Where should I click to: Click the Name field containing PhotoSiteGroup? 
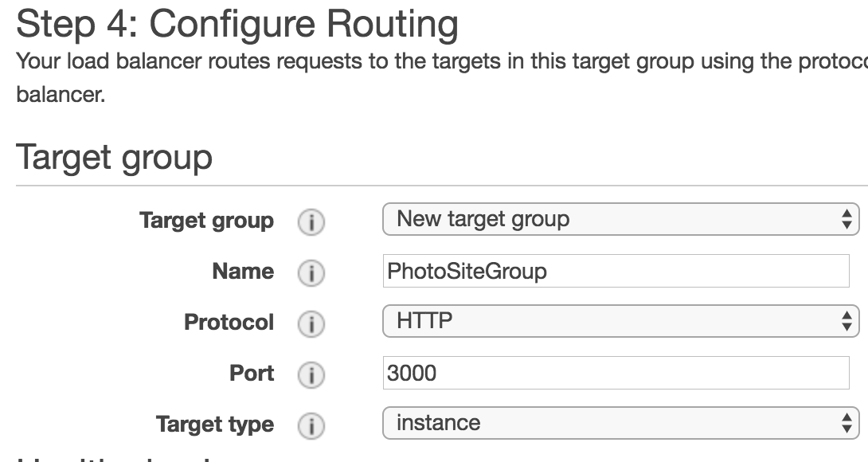click(616, 271)
